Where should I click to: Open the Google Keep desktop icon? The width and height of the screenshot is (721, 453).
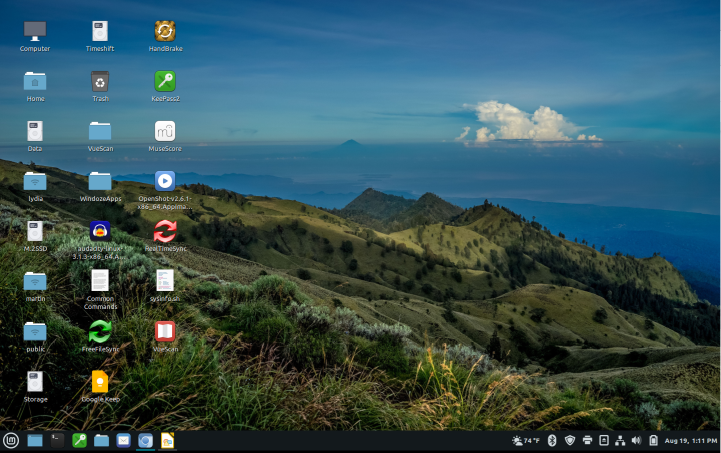pos(100,382)
